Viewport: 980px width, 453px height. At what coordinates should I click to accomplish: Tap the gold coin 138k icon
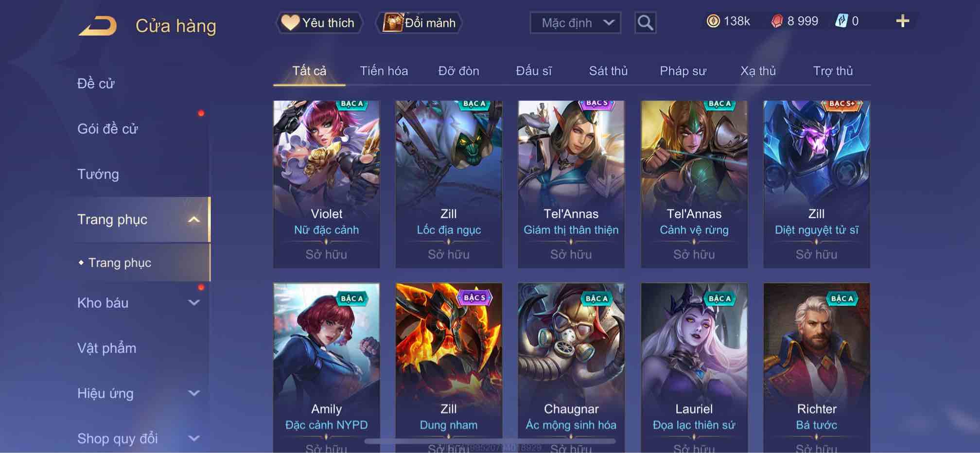[713, 21]
